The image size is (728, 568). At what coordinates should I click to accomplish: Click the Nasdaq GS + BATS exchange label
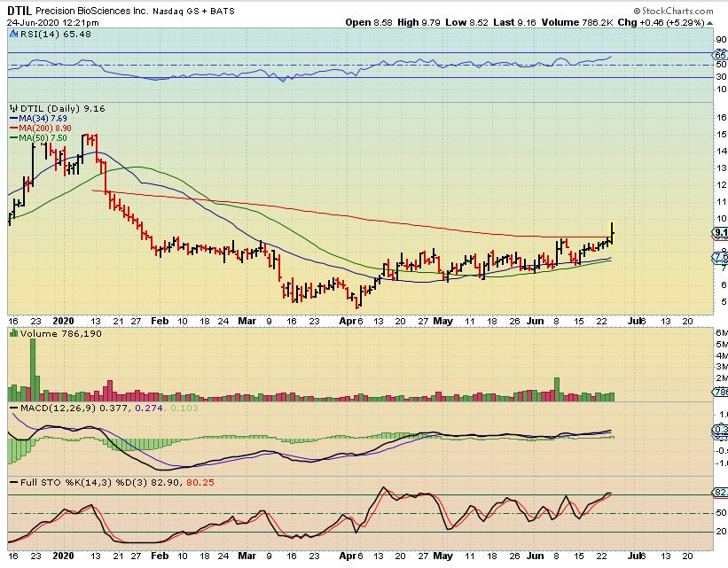click(x=193, y=12)
